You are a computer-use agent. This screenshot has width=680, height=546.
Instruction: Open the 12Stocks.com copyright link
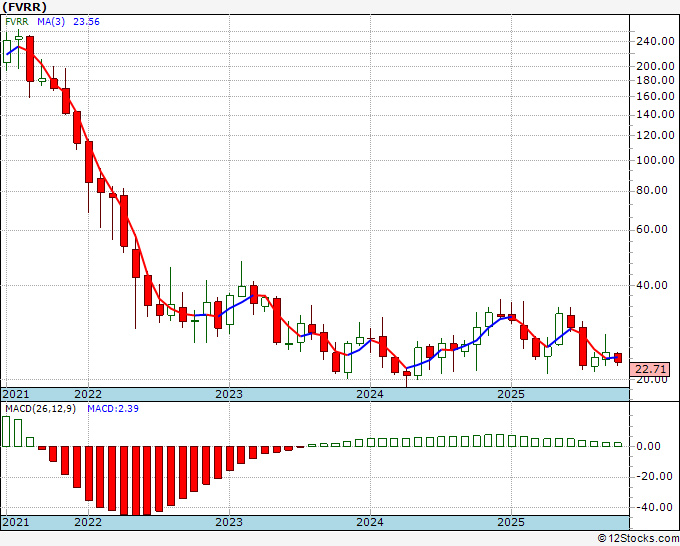point(638,539)
